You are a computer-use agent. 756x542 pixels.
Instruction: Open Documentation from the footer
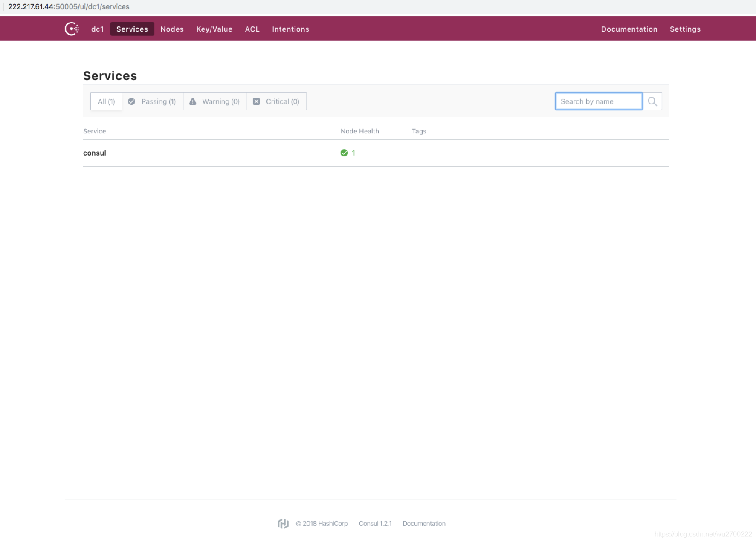coord(424,523)
